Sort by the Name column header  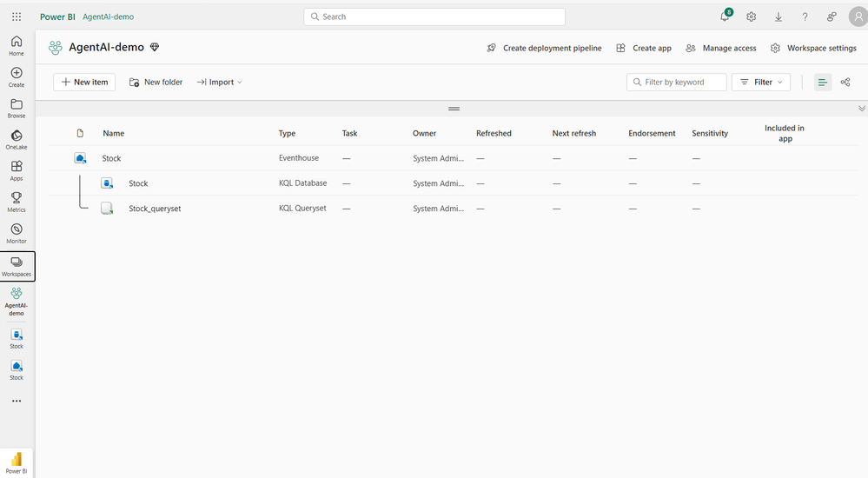click(114, 134)
